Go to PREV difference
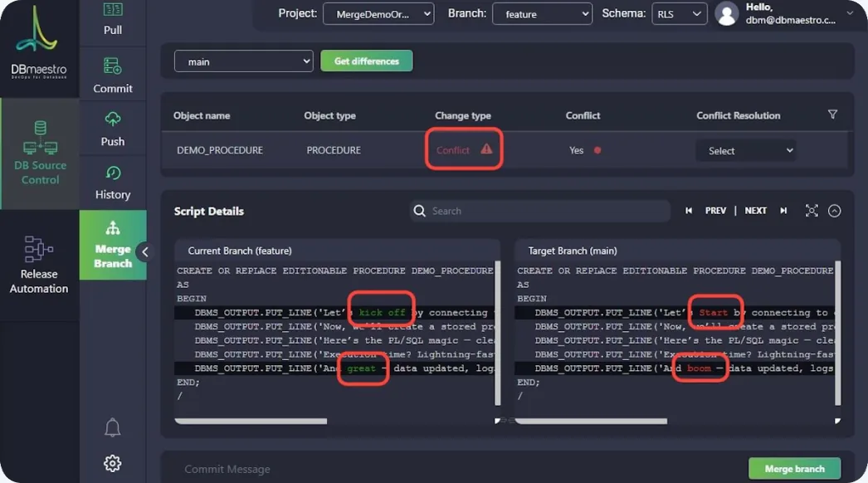 [715, 211]
